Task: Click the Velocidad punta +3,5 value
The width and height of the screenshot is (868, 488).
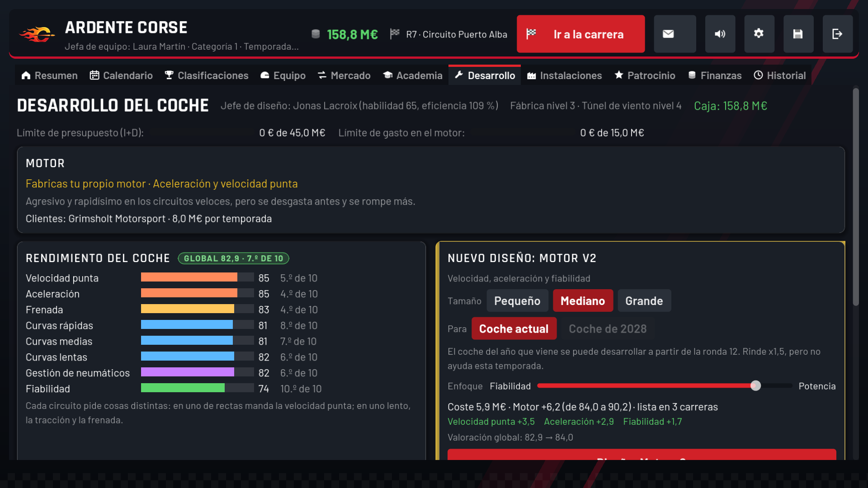Action: tap(491, 422)
